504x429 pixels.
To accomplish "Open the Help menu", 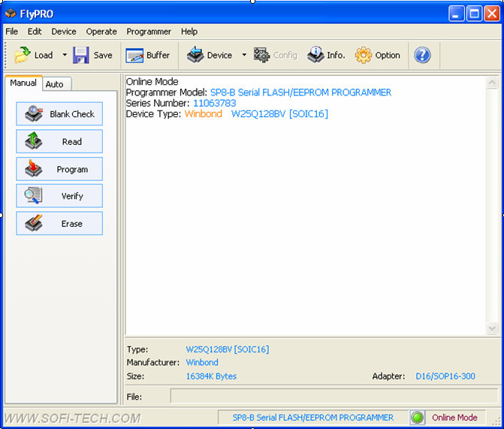I will point(189,32).
